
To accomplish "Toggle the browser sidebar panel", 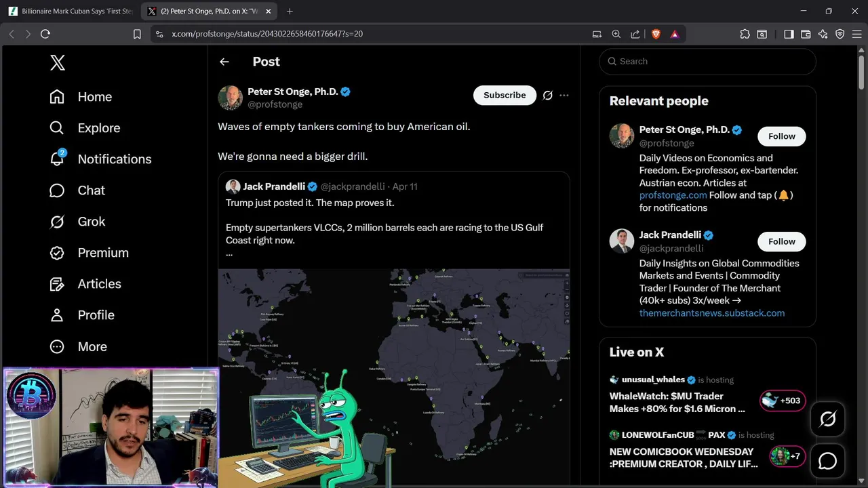I will coord(789,34).
